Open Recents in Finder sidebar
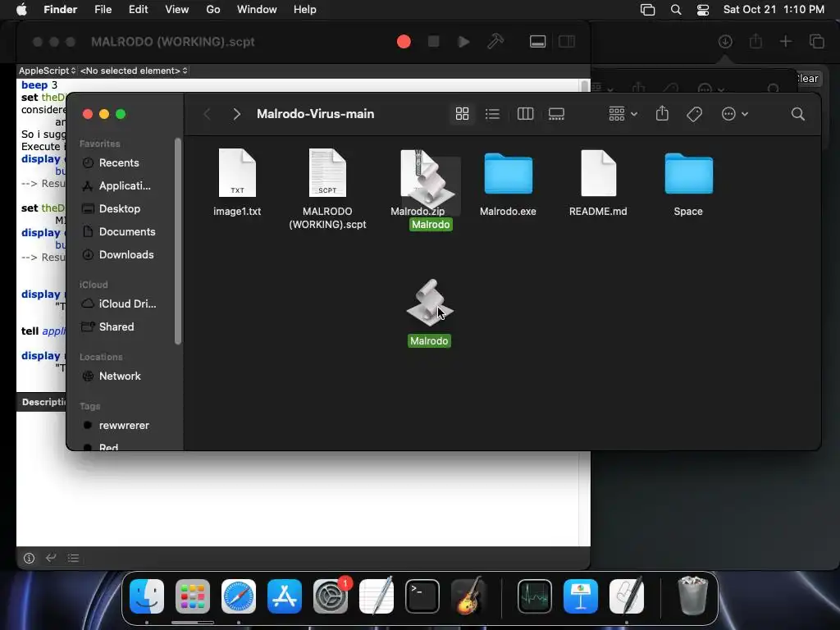This screenshot has height=630, width=840. click(119, 163)
